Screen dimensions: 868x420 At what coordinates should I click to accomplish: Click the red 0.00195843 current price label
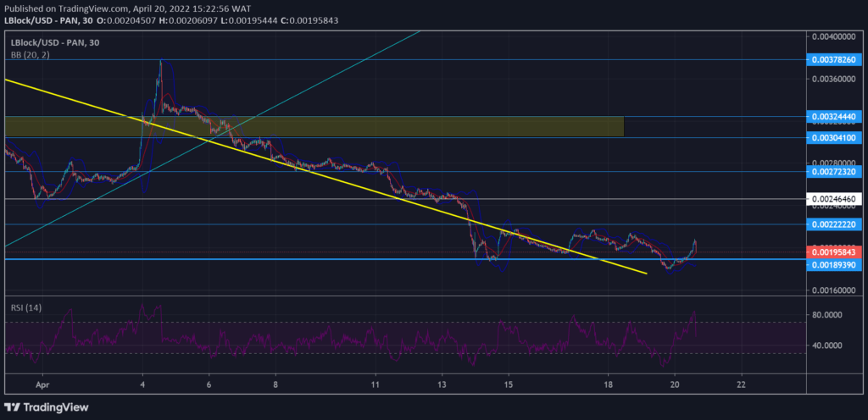pos(834,252)
